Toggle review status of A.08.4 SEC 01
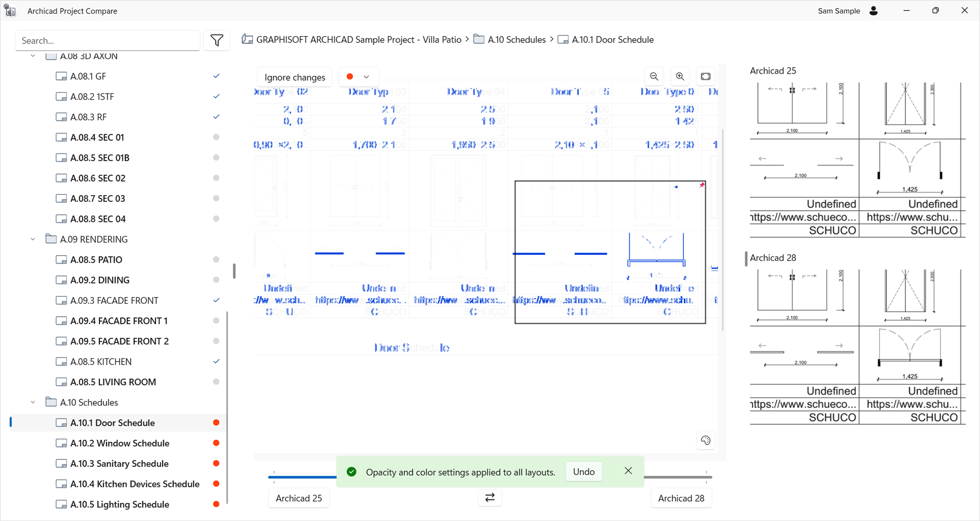 tap(216, 137)
